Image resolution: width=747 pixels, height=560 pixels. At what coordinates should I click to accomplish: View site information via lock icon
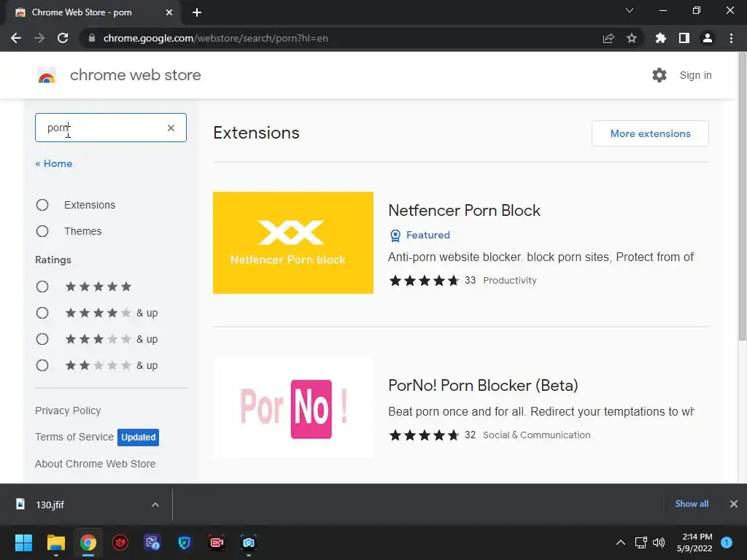[92, 38]
